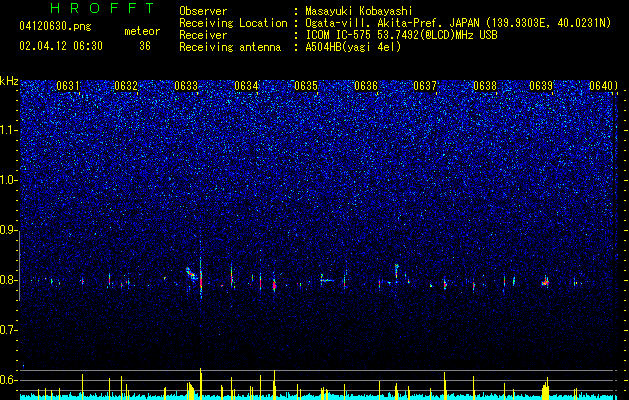
Task: Click the 0634 time marker
Action: point(246,86)
